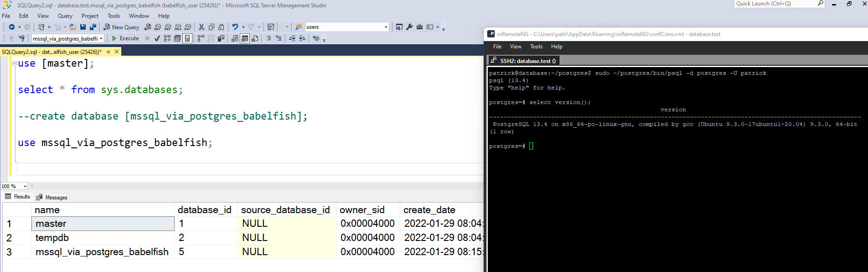
Task: Click the Activity Monitor icon
Action: [x=271, y=27]
